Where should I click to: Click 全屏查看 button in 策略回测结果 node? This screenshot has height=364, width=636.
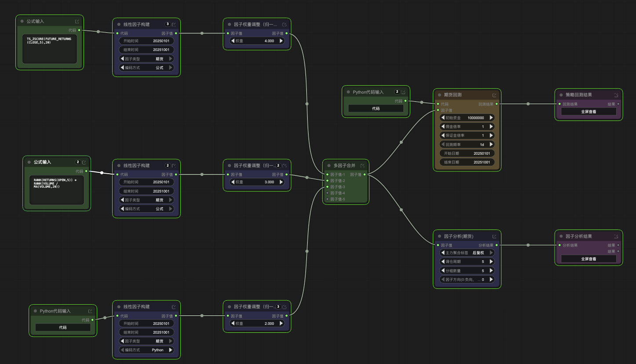pos(588,112)
